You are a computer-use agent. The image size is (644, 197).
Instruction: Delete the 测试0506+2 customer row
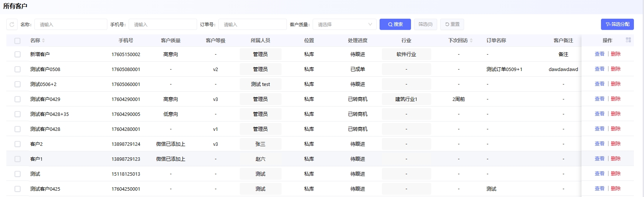616,84
